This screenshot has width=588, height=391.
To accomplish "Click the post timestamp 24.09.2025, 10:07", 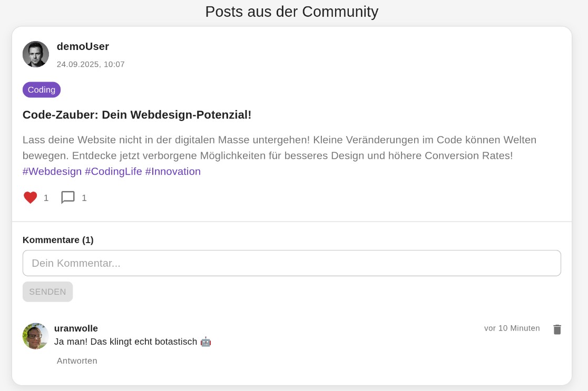I will [91, 64].
